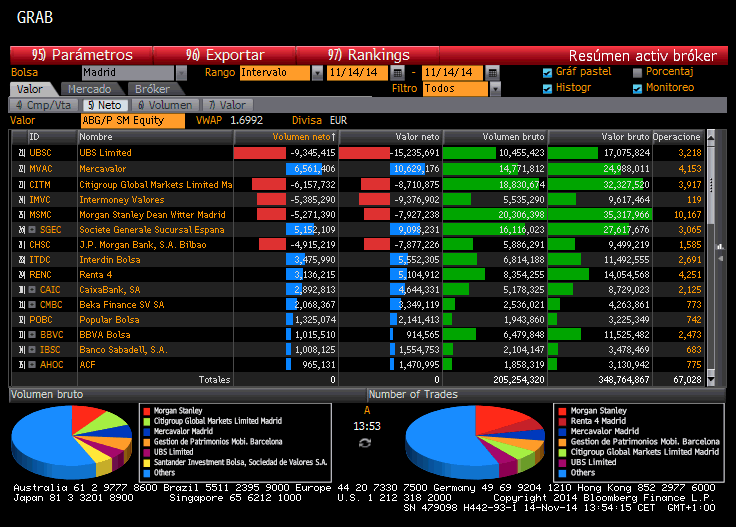
Task: Click the Banco Sabadell, S.A. name
Action: (123, 350)
